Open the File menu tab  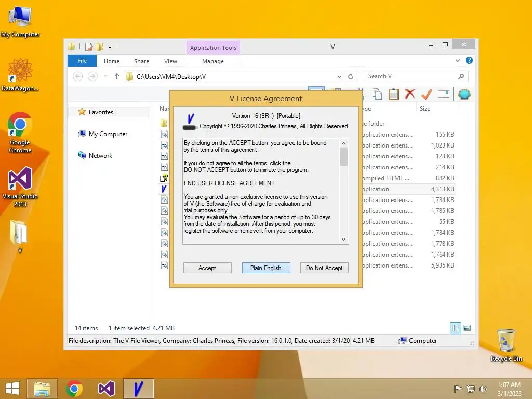click(82, 61)
